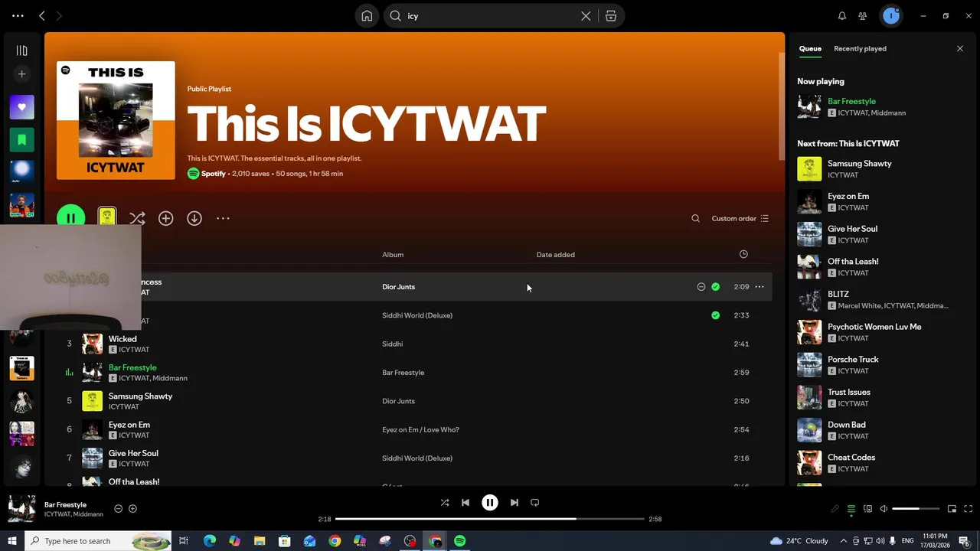Open Your Episodes bookmark tile in sidebar
980x551 pixels.
[x=21, y=140]
